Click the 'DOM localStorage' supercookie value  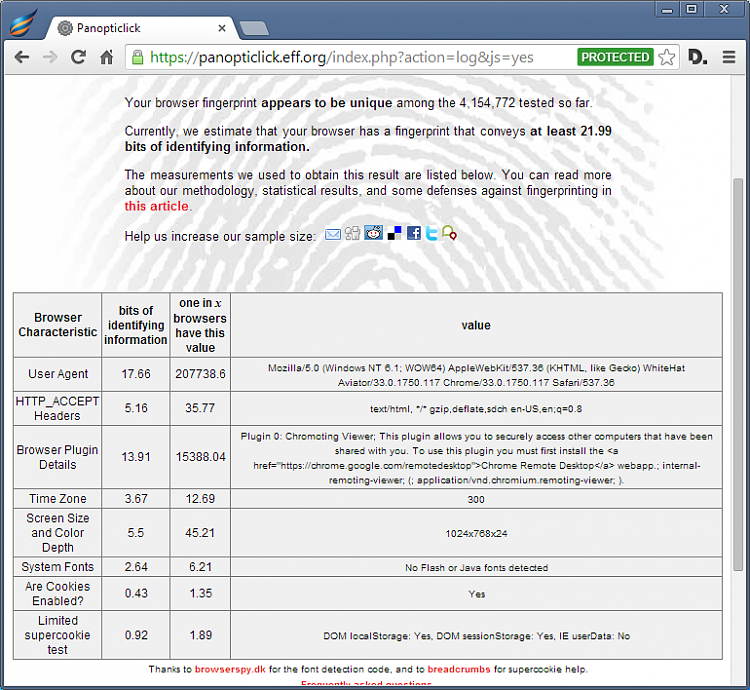[476, 636]
